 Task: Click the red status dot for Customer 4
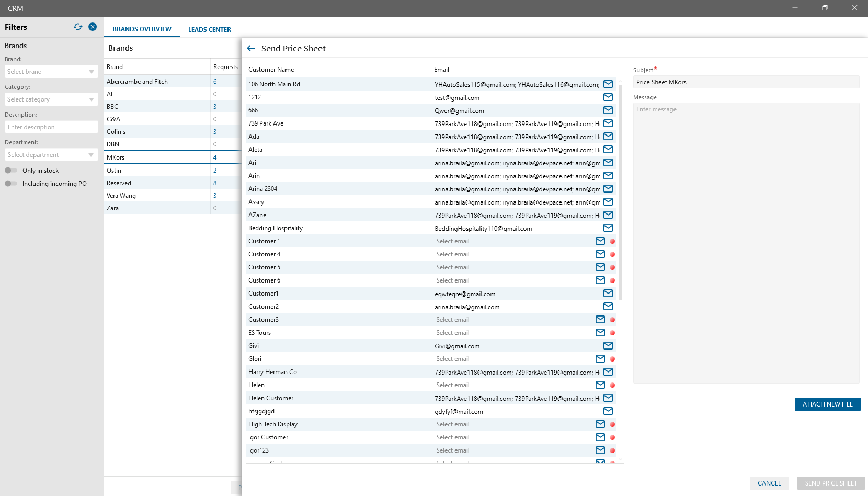pyautogui.click(x=612, y=254)
